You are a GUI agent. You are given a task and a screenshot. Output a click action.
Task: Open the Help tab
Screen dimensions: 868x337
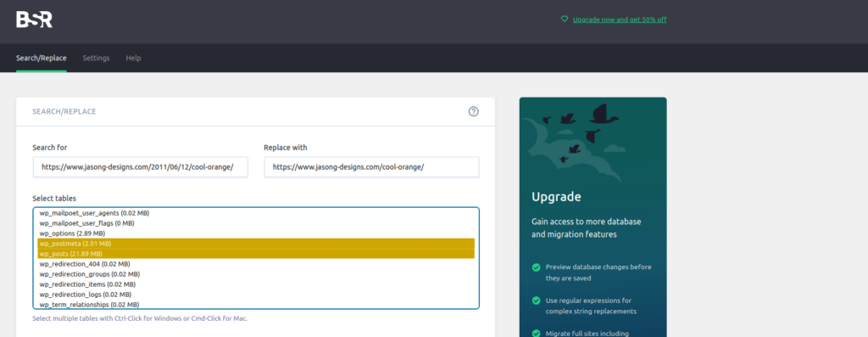pyautogui.click(x=133, y=58)
